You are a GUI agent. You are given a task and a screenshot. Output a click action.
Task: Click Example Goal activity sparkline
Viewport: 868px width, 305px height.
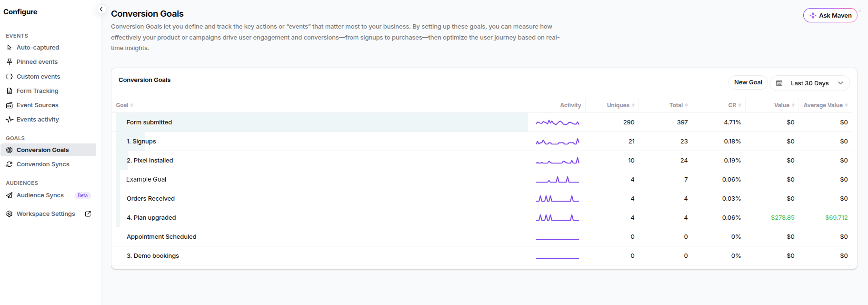pyautogui.click(x=558, y=180)
